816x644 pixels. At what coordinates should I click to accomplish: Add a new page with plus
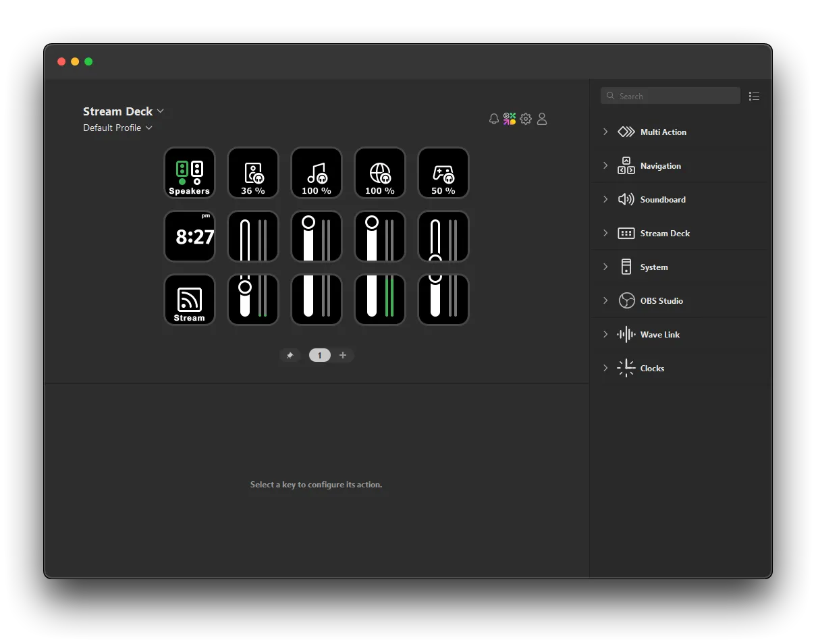pyautogui.click(x=343, y=355)
